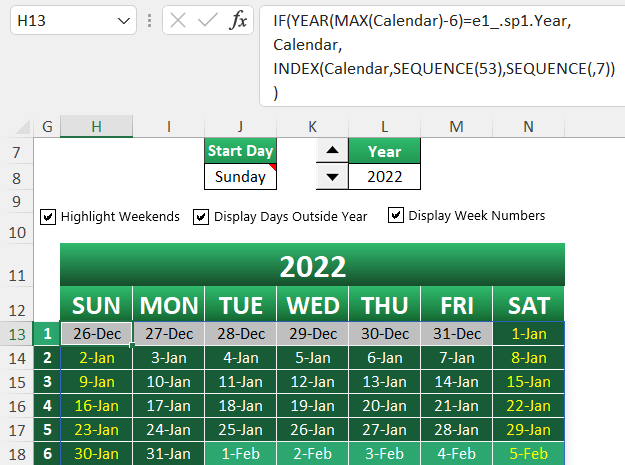This screenshot has width=625, height=465.
Task: Click the 2022 year value cell
Action: pos(384,177)
